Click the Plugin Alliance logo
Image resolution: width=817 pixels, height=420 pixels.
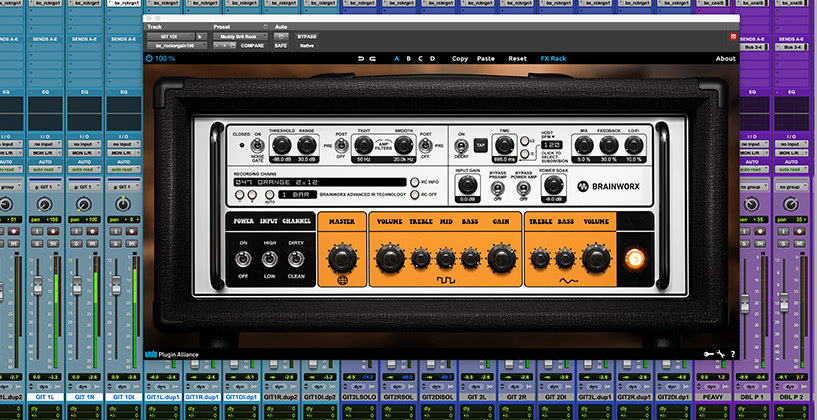pyautogui.click(x=172, y=354)
